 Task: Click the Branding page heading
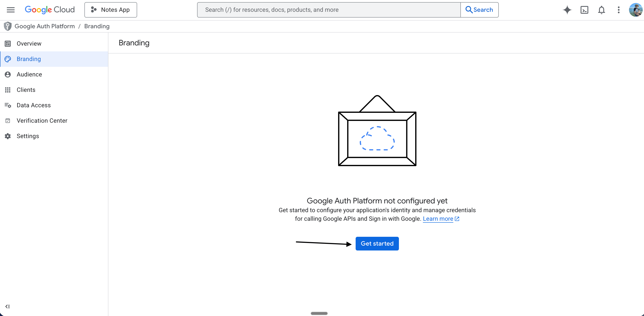coord(134,43)
